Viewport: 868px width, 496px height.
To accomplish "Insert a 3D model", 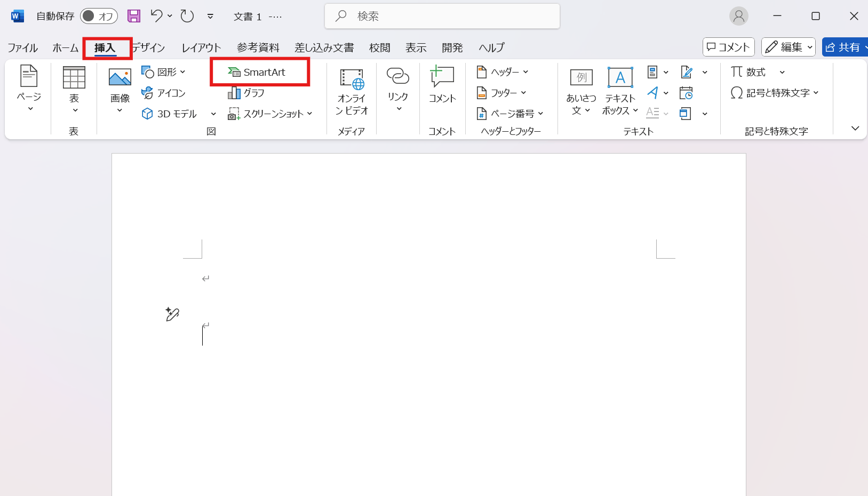I will pyautogui.click(x=170, y=113).
